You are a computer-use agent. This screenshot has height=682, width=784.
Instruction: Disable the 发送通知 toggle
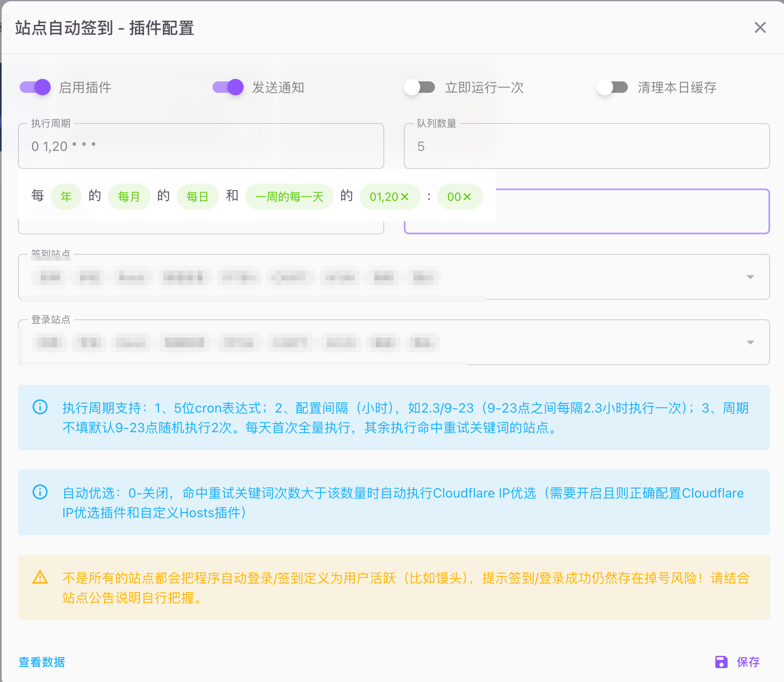coord(228,87)
